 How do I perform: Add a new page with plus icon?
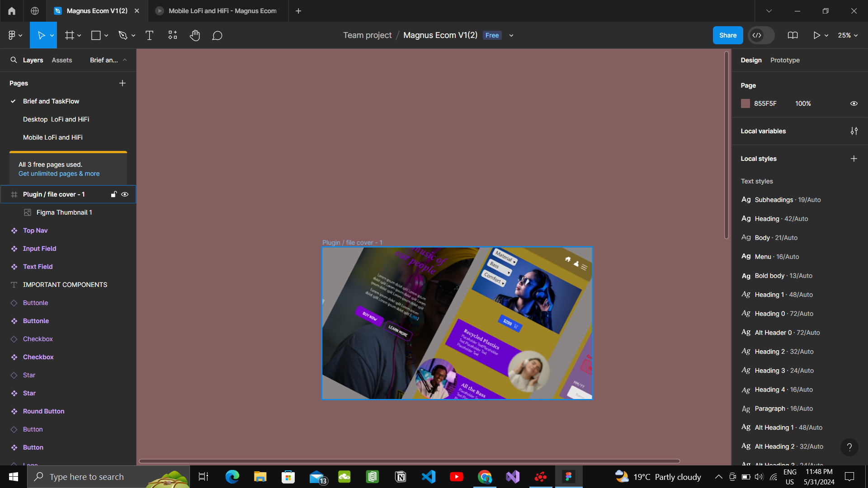coord(122,83)
